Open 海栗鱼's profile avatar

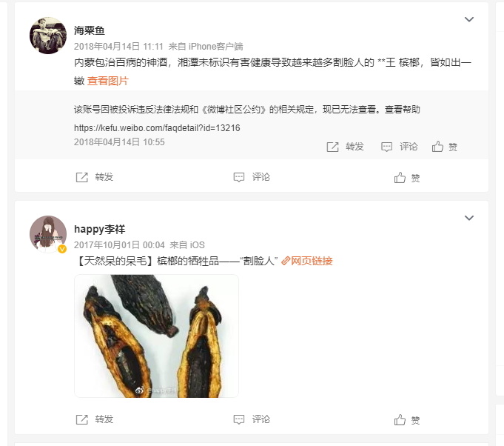pyautogui.click(x=48, y=36)
